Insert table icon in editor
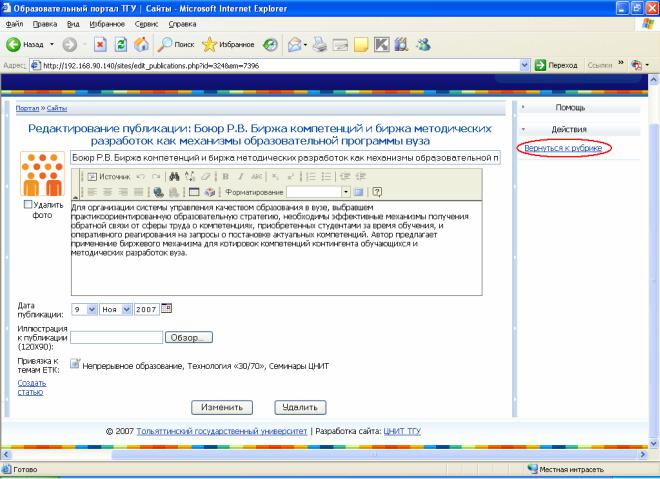This screenshot has height=479, width=660. (194, 192)
